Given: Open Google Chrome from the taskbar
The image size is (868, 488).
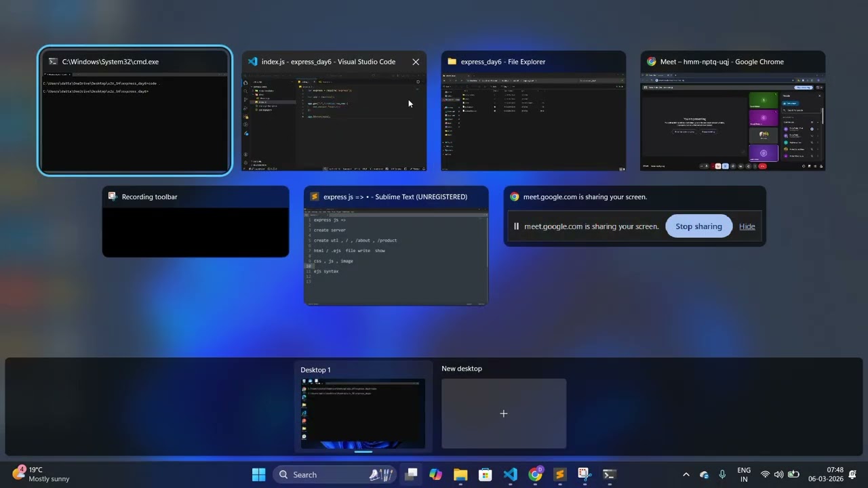Looking at the screenshot, I should coord(535,474).
